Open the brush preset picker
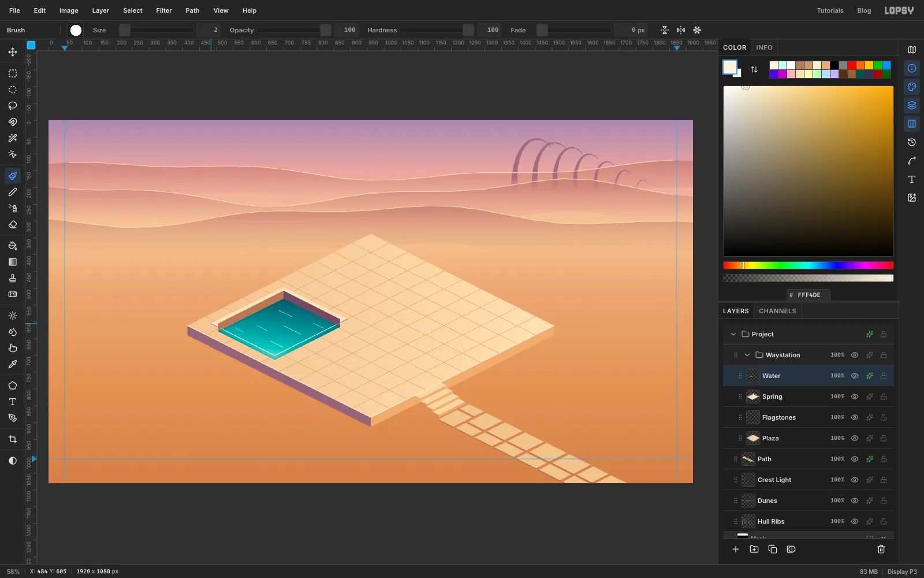 (x=76, y=30)
